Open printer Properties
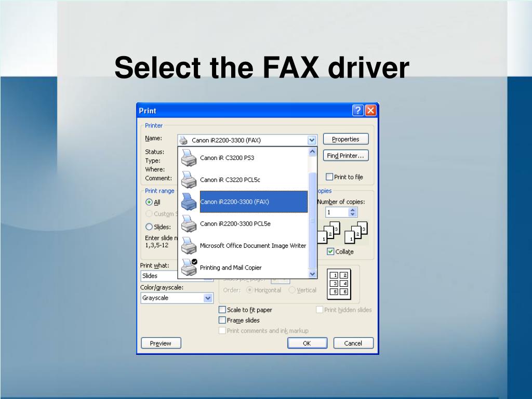Image resolution: width=532 pixels, height=399 pixels. [345, 139]
